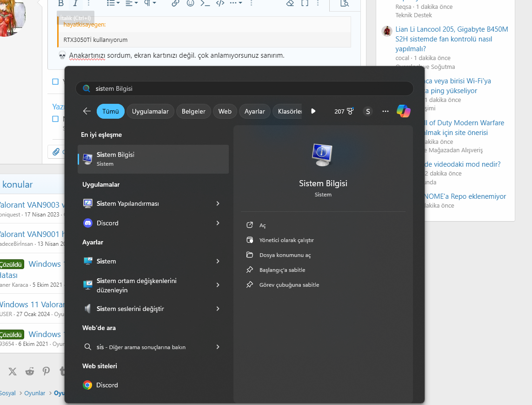The image size is (532, 405).
Task: Share on Reddit with the Reddit icon
Action: (29, 371)
